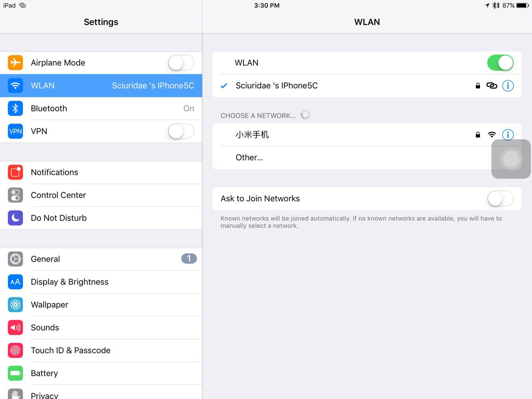Open Privacy settings

(x=101, y=392)
